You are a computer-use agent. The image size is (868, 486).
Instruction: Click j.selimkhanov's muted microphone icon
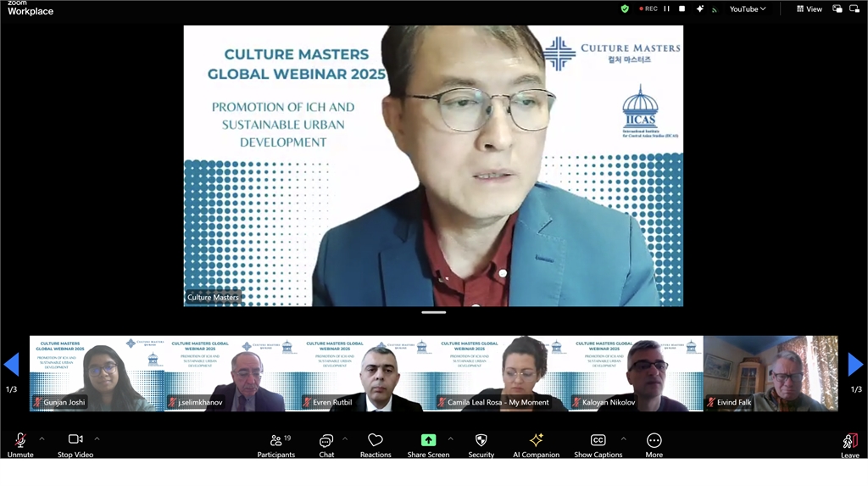(x=172, y=402)
